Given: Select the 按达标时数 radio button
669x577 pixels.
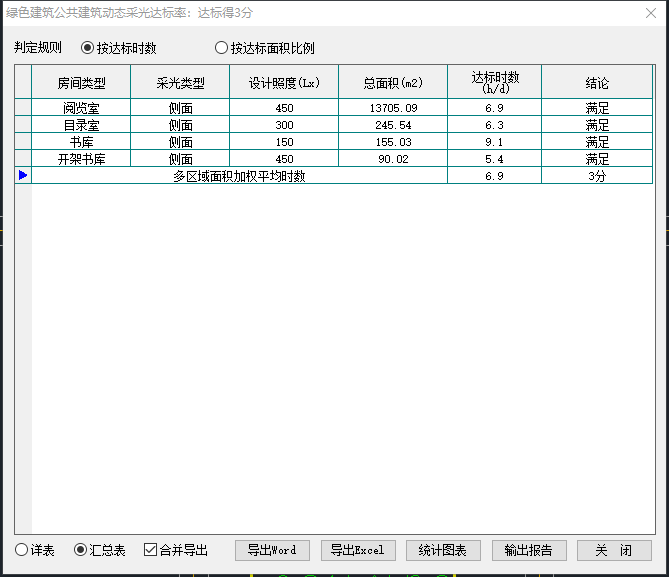Looking at the screenshot, I should (88, 48).
